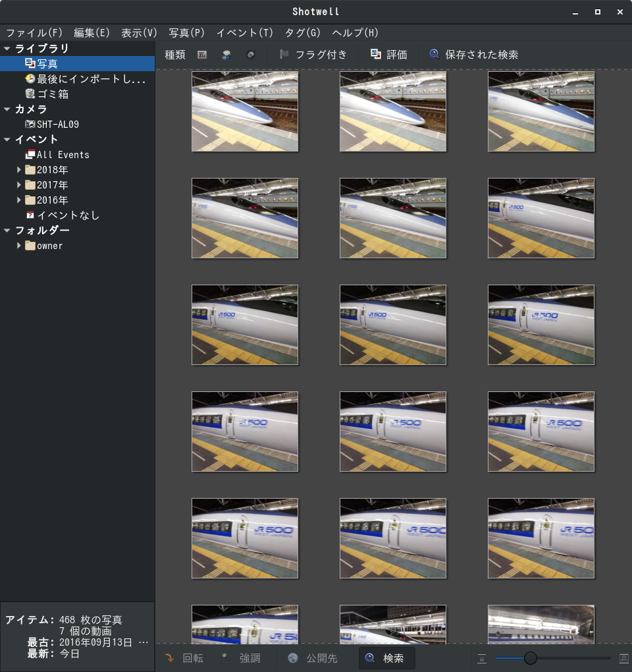Click the 強調 enhance button
Viewport: 632px width, 672px height.
[242, 658]
